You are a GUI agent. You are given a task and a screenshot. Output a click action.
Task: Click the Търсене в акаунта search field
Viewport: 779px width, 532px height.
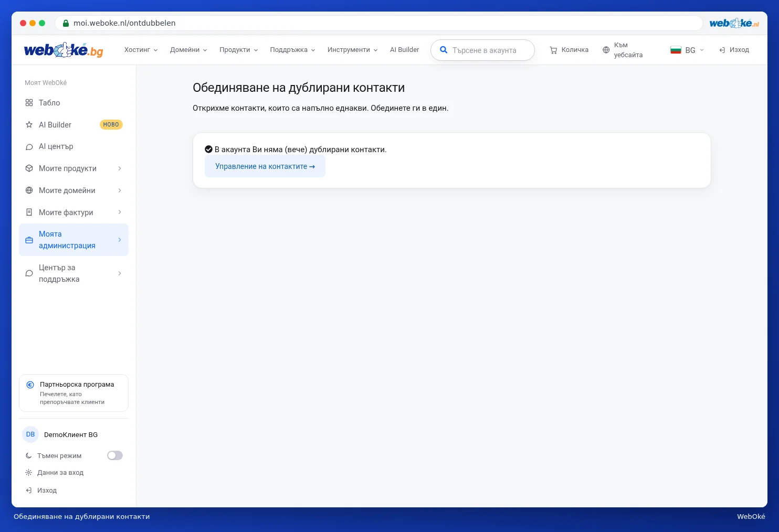[x=482, y=50]
